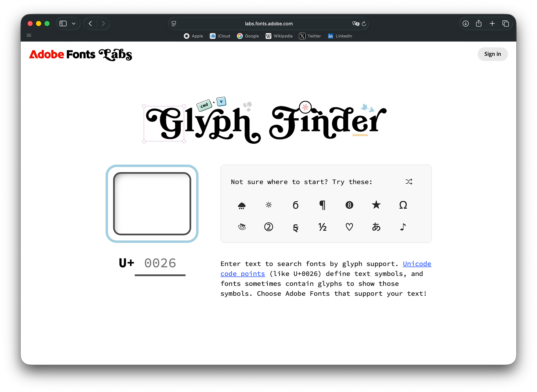
Task: Toggle the Safari sidebar
Action: [x=63, y=24]
